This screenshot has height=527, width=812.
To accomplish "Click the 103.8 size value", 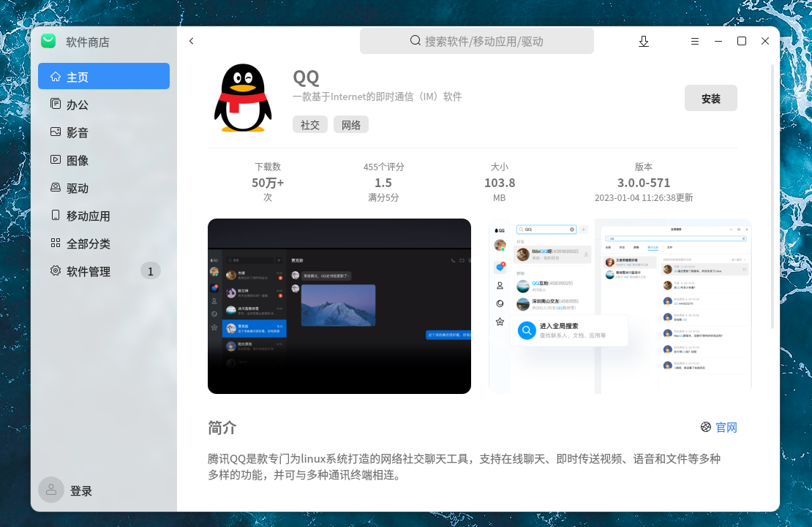I will [500, 183].
